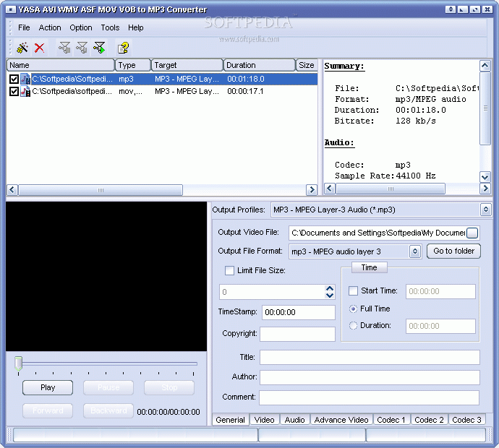499x448 pixels.
Task: Click the funnel start-conversion icon with green arrow
Action: coord(99,48)
